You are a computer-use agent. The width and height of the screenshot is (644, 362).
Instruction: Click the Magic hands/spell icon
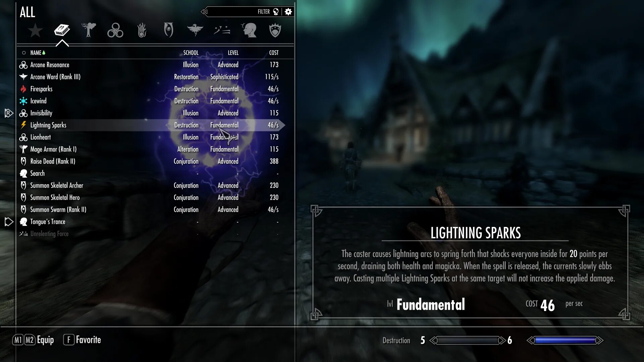pyautogui.click(x=142, y=30)
